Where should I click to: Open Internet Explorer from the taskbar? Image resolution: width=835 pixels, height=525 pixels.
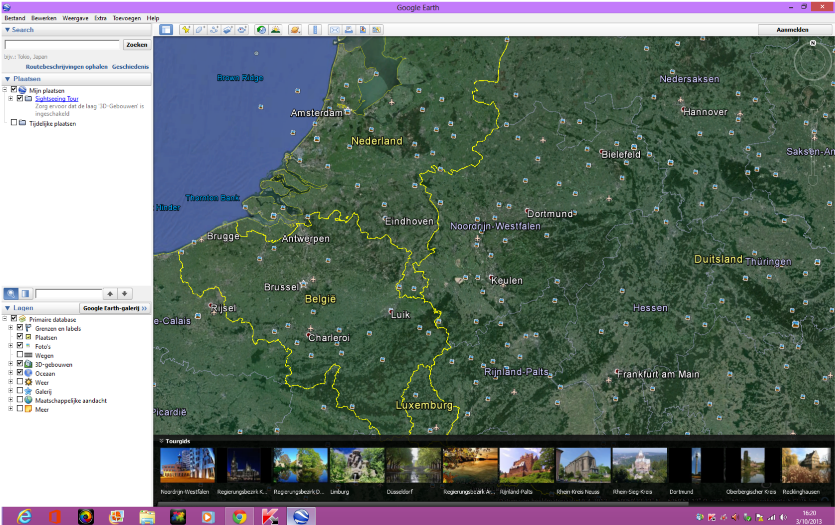point(24,516)
